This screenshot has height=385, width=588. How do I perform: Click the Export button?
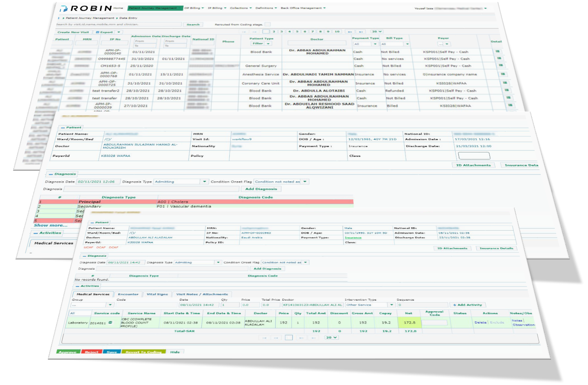pyautogui.click(x=104, y=32)
